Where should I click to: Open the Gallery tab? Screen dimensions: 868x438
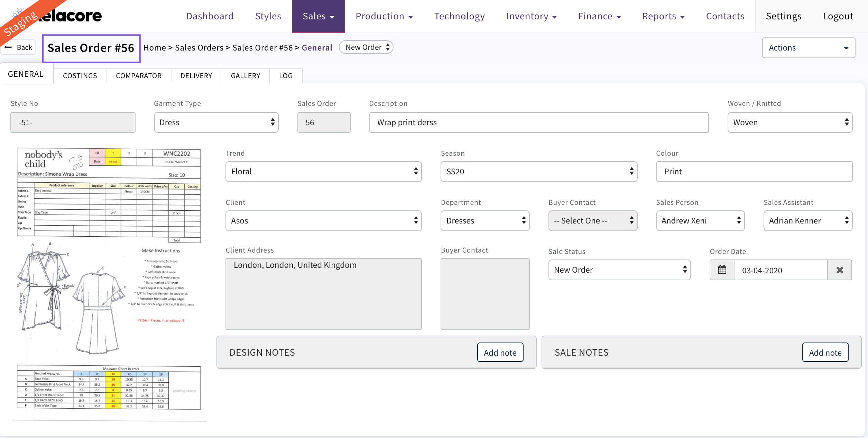[x=245, y=76]
